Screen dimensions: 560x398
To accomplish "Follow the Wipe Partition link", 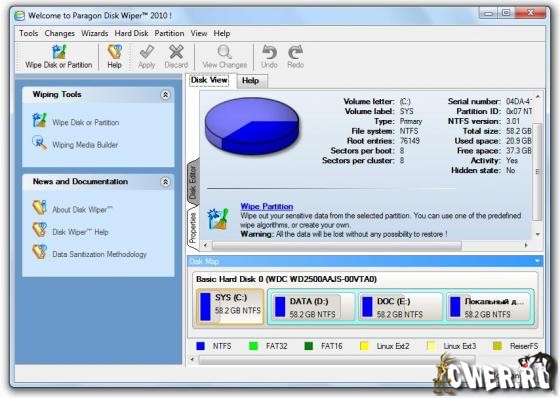I will [x=267, y=206].
